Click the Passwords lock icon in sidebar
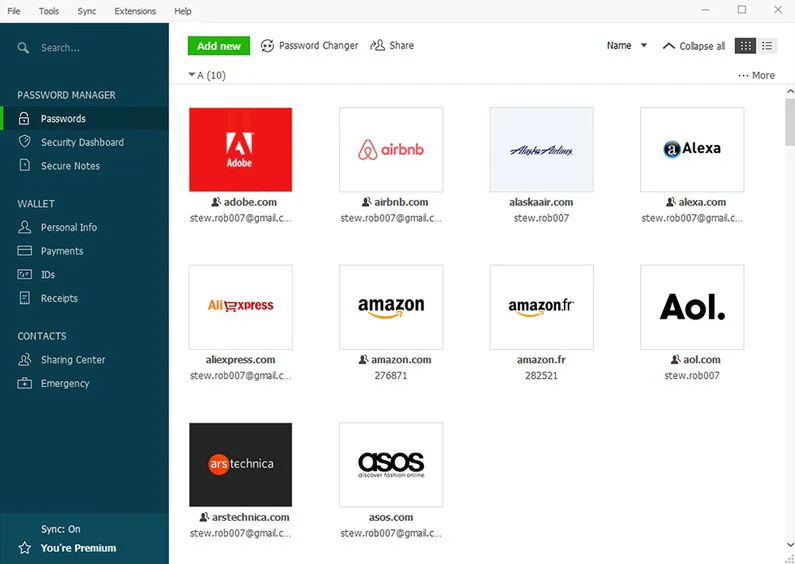The width and height of the screenshot is (795, 564). 24,118
